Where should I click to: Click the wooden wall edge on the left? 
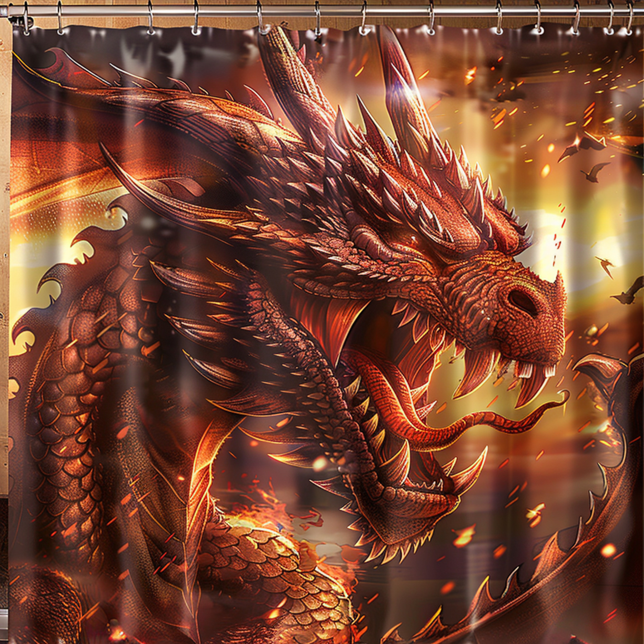click(x=7, y=322)
